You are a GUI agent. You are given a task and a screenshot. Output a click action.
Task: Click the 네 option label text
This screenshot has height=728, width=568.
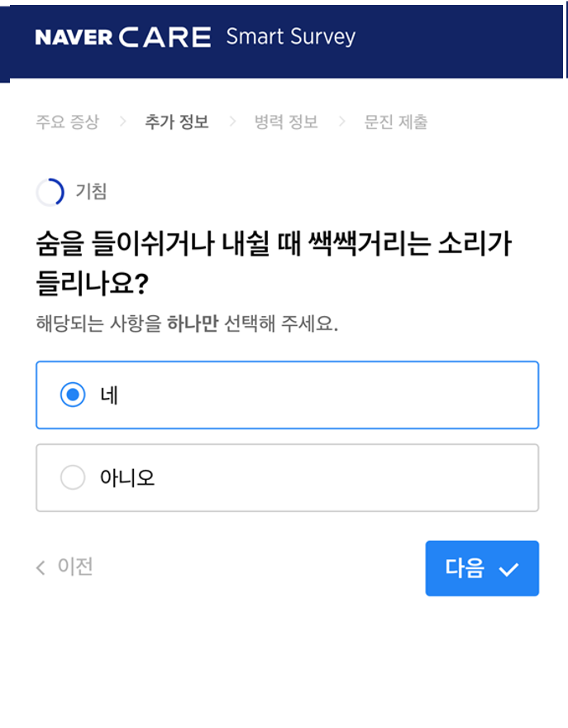tap(109, 395)
